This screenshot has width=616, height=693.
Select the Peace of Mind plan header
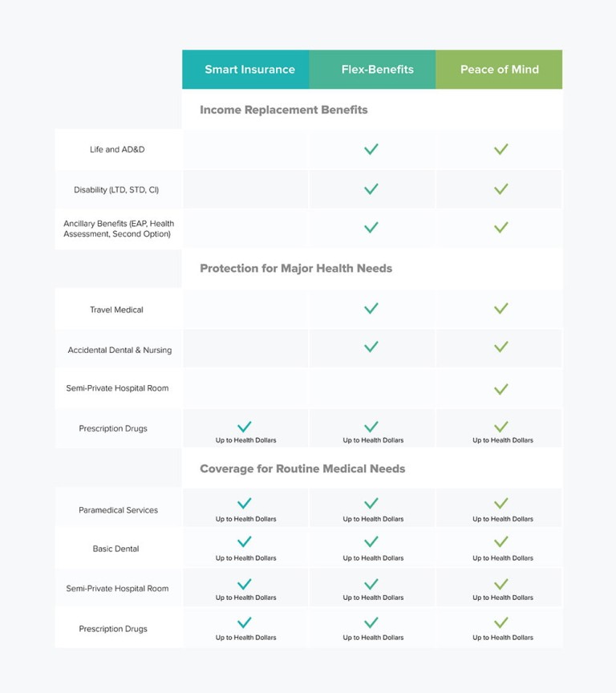[500, 70]
